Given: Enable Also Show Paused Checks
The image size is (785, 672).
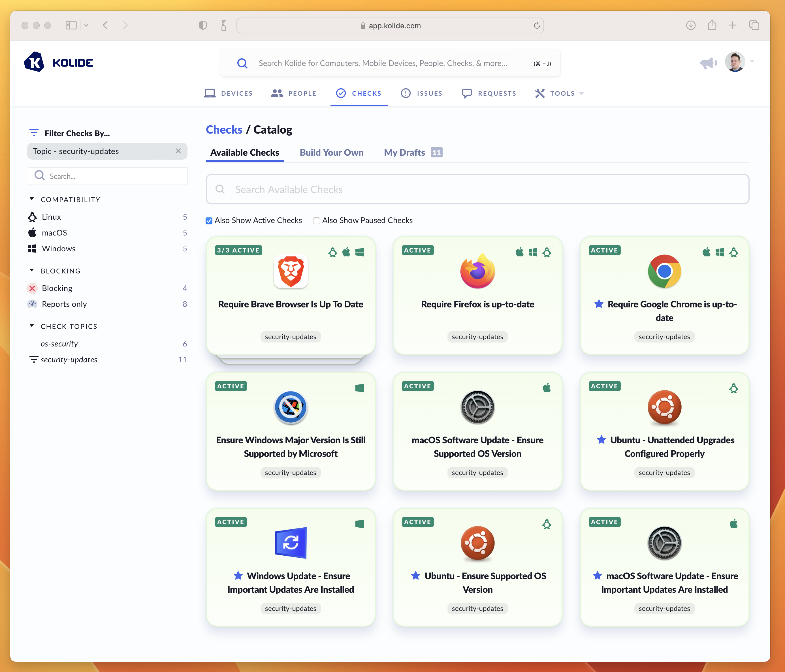Looking at the screenshot, I should (x=317, y=221).
